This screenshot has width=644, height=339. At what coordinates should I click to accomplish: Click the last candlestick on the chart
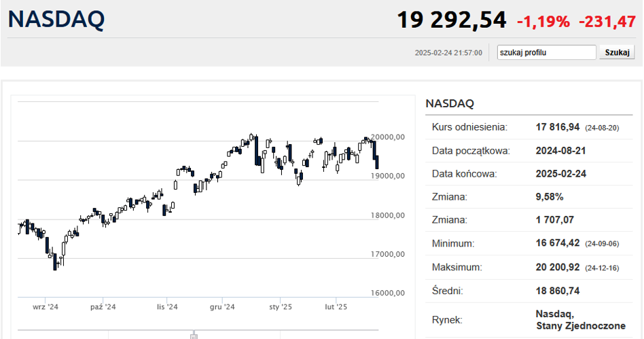pyautogui.click(x=377, y=162)
